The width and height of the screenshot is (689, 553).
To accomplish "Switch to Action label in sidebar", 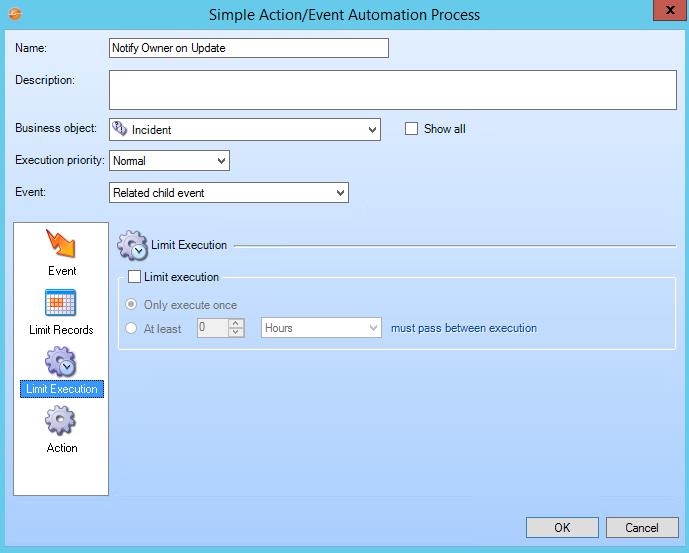I will point(62,448).
